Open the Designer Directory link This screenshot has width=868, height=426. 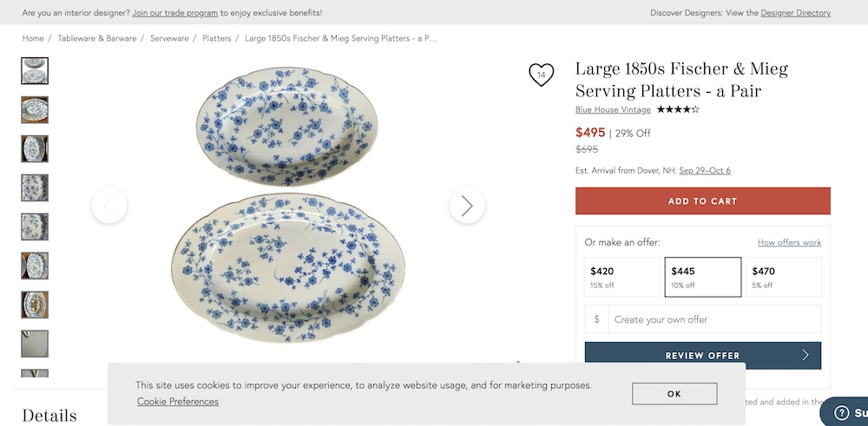[x=795, y=13]
